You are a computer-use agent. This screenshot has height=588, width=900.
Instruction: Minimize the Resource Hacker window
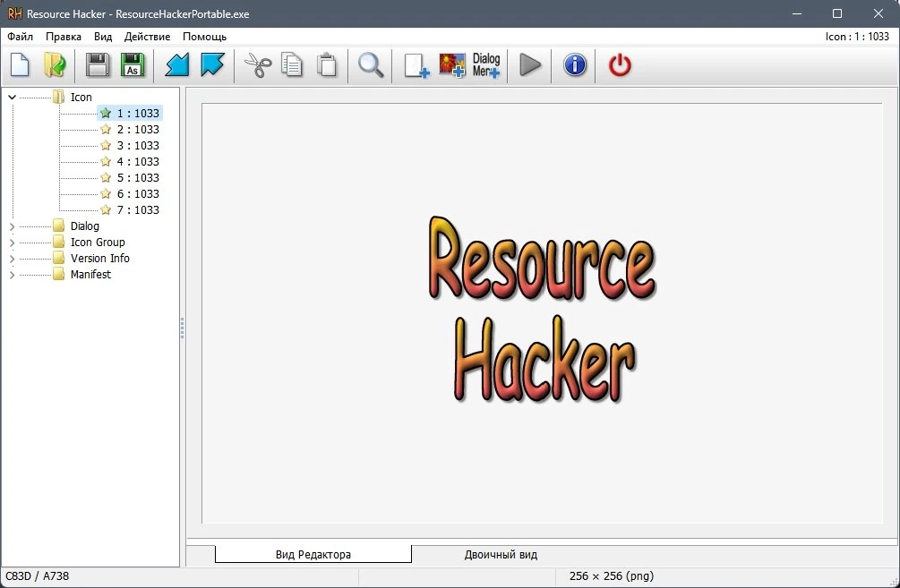(x=797, y=13)
